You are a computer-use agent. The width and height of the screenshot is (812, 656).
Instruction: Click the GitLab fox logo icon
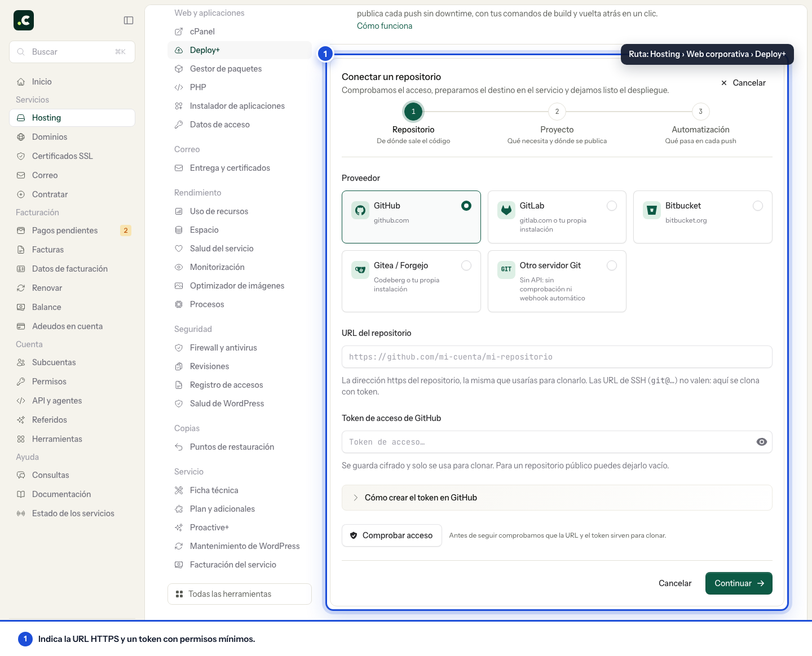click(506, 210)
